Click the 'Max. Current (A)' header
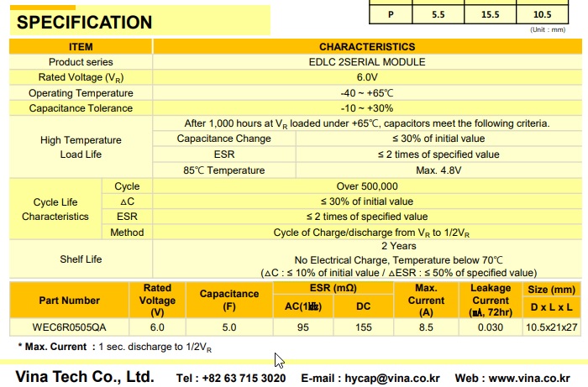Viewport: 588px width, 387px height. point(426,300)
